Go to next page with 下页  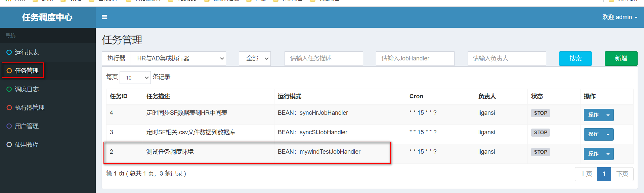(622, 174)
